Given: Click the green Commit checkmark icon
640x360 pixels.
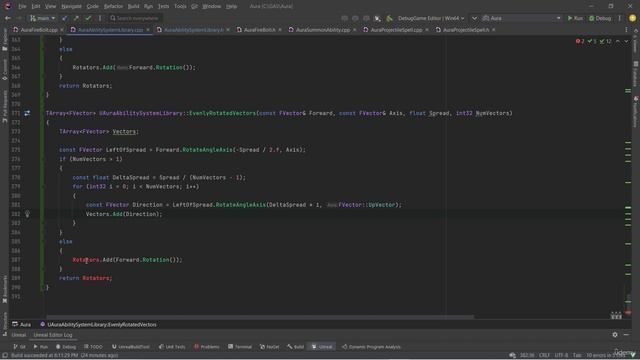Looking at the screenshot, I should 88,18.
